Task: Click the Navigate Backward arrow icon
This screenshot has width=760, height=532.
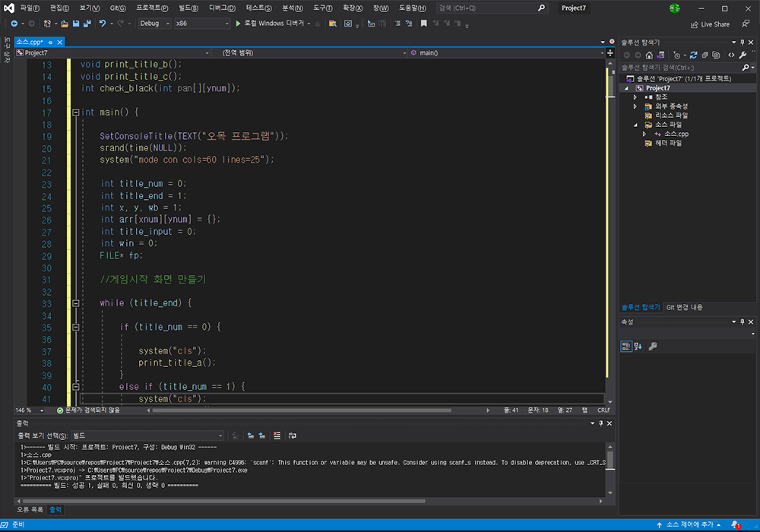Action: point(14,24)
